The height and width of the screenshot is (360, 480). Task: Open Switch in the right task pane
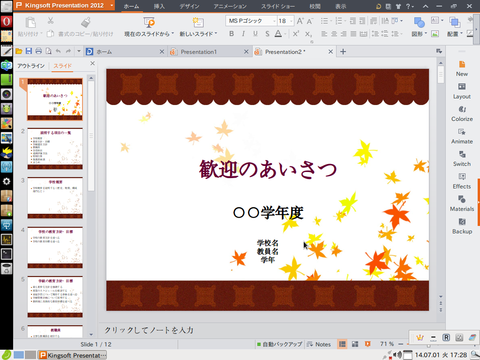coord(462,159)
